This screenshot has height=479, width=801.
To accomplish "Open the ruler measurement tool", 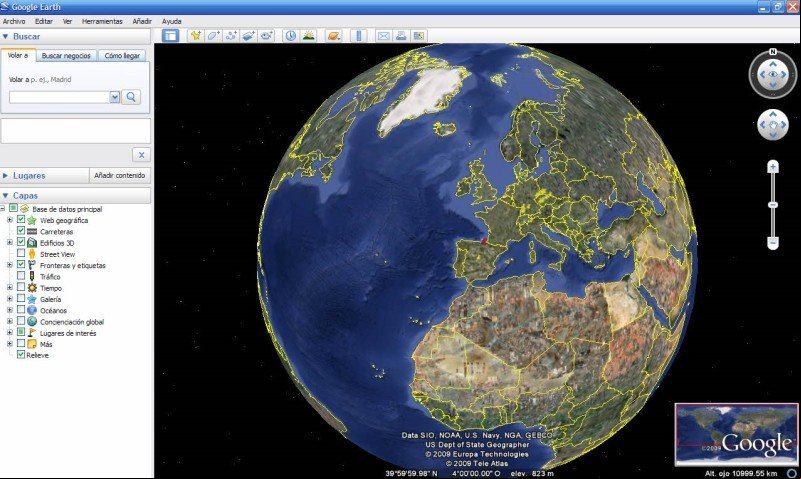I will coord(359,36).
